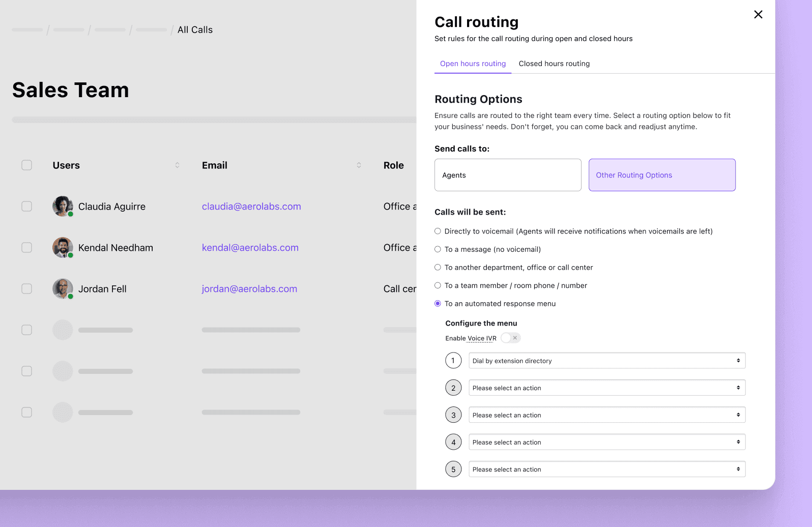Click the number 5 menu key circle
The width and height of the screenshot is (812, 527).
coord(453,469)
